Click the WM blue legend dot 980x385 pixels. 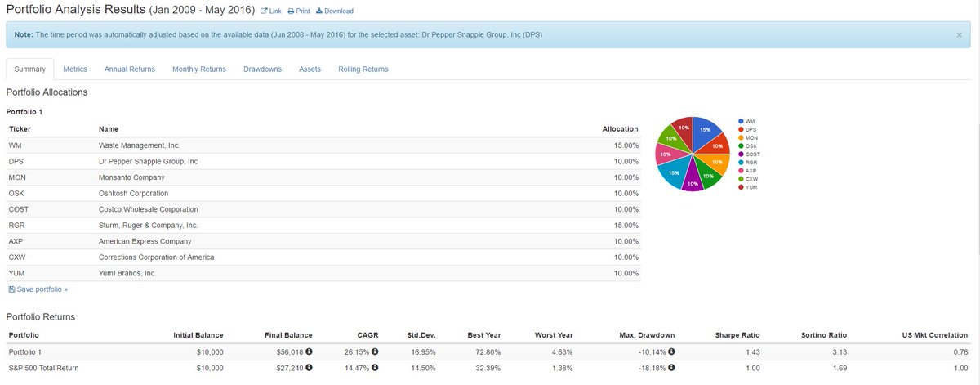[x=740, y=121]
